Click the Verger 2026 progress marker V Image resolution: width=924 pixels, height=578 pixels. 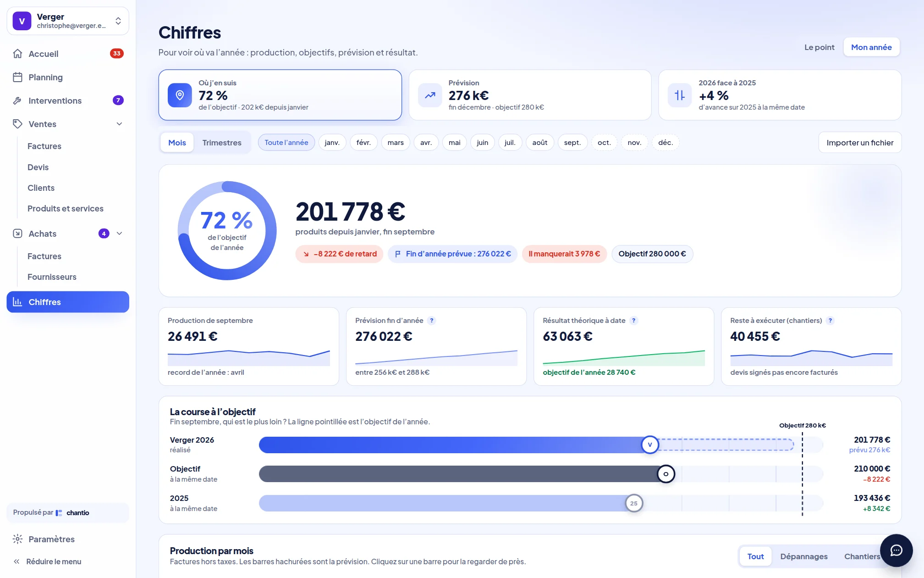coord(649,445)
